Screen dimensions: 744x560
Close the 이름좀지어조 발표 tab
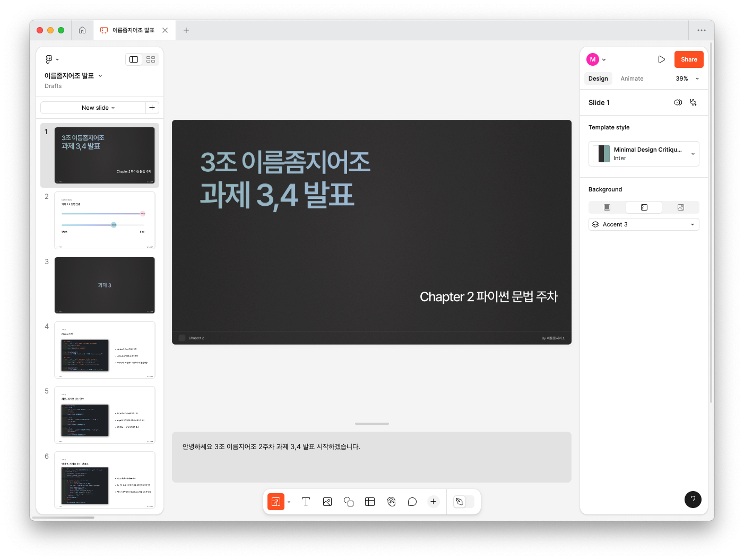165,30
